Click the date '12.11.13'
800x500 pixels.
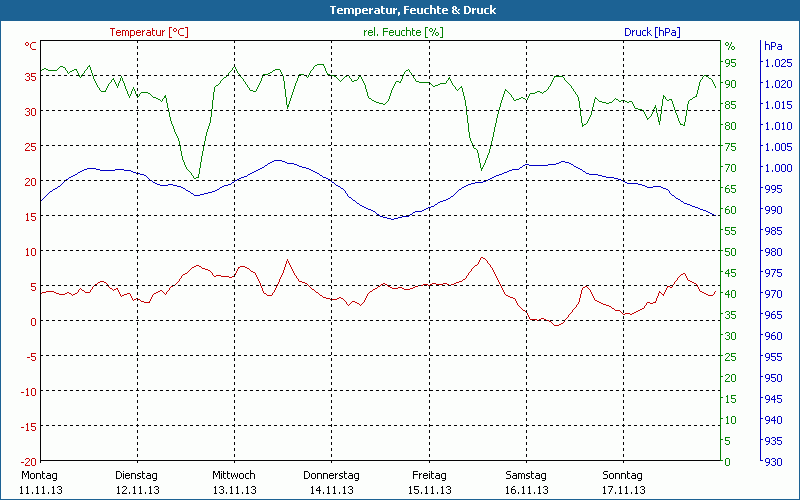(138, 490)
